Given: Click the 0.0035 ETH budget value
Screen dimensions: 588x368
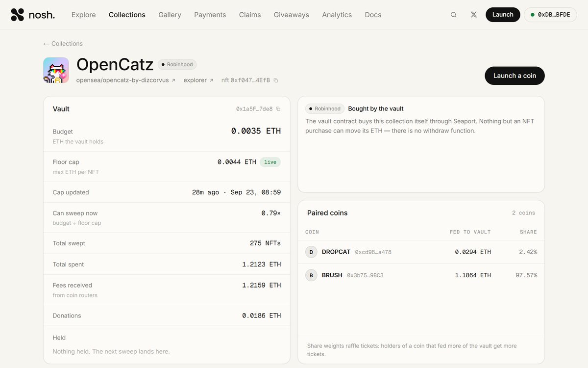Looking at the screenshot, I should click(x=256, y=131).
